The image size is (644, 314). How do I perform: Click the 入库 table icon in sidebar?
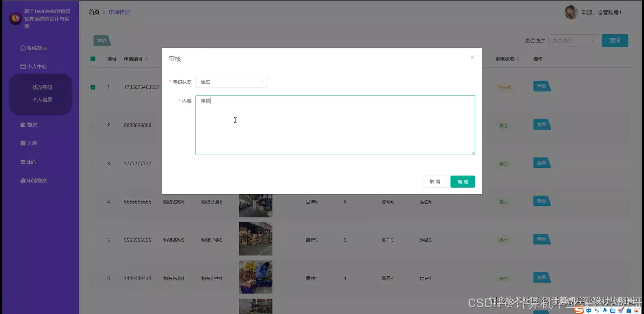[x=23, y=143]
